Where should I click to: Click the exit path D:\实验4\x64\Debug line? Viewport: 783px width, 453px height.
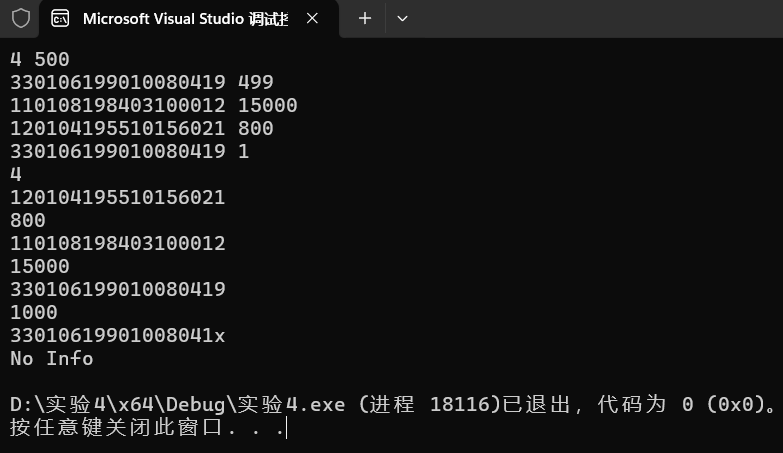point(393,405)
